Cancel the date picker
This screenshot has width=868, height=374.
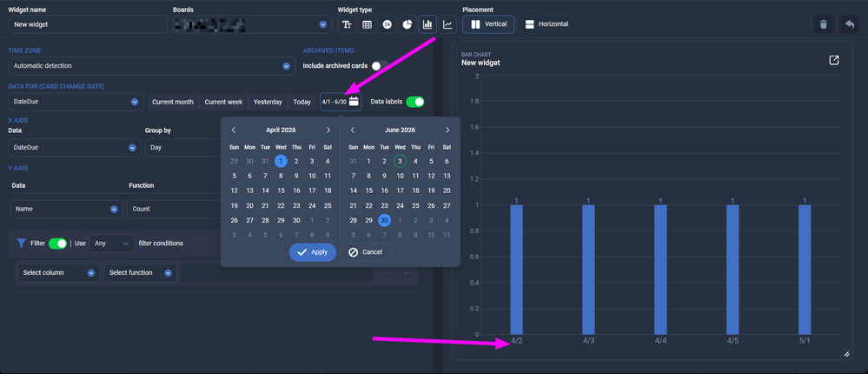click(x=366, y=252)
